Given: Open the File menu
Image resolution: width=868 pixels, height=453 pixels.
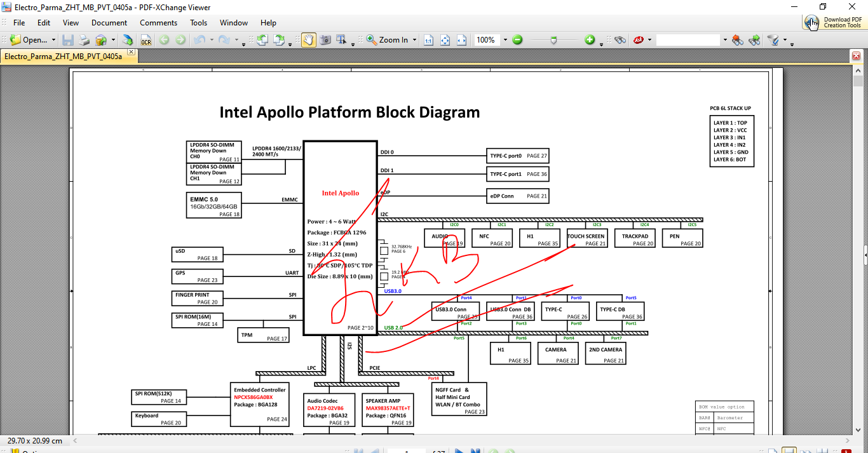Looking at the screenshot, I should pyautogui.click(x=19, y=22).
